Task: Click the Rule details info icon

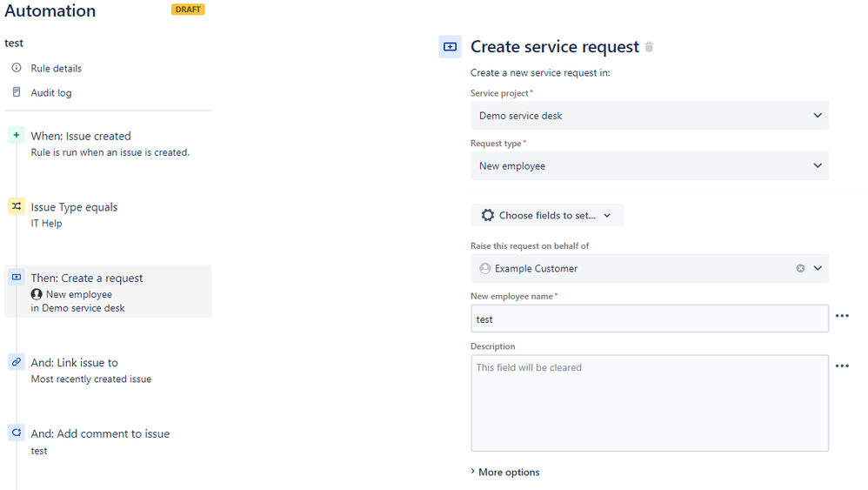Action: click(17, 68)
